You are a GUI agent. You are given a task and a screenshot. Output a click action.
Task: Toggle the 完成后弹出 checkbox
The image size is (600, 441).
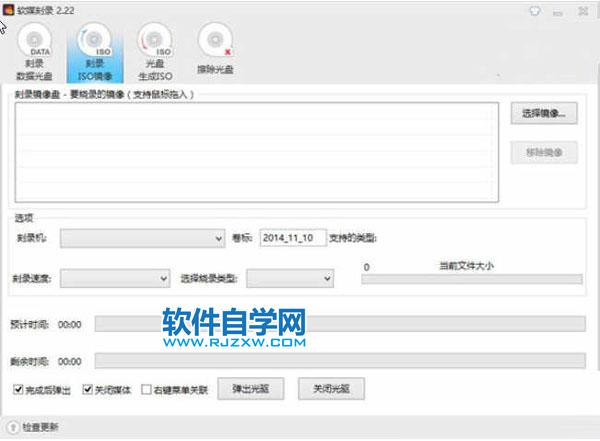point(19,390)
